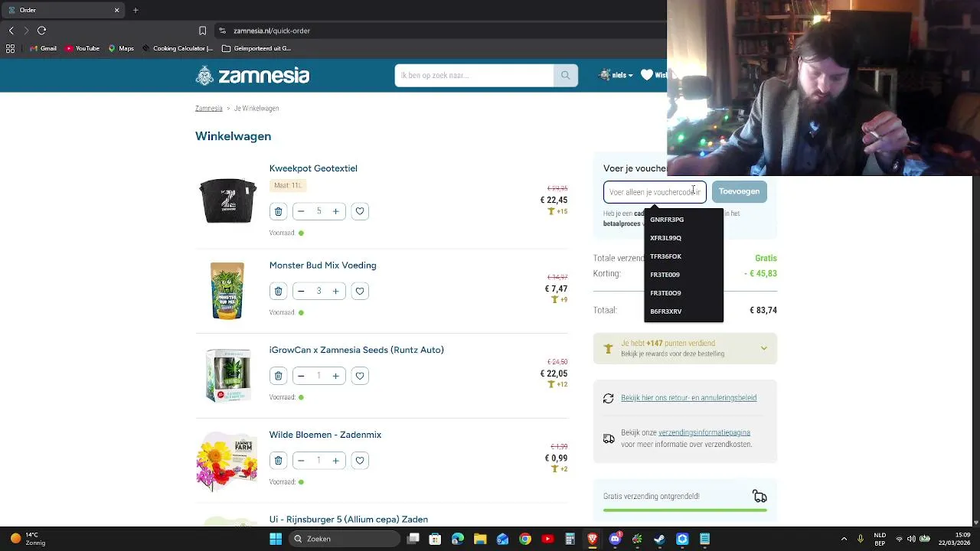Remove iGrowCan Runtz Auto with trash icon

pos(278,376)
